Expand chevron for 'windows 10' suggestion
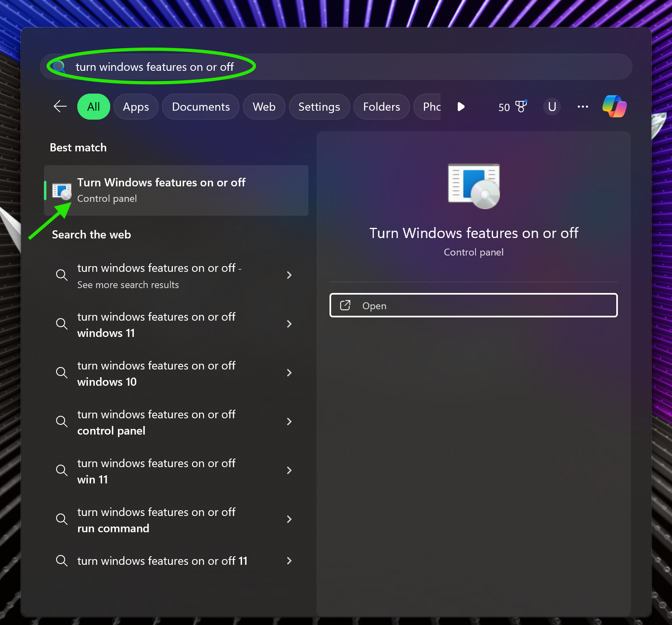Screen dimensions: 672x625 point(289,373)
